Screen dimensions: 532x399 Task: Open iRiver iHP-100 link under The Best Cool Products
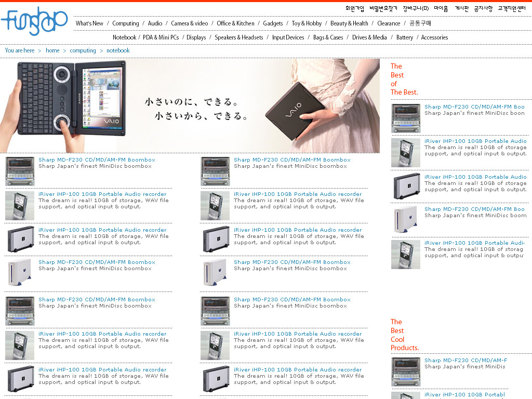click(x=464, y=395)
